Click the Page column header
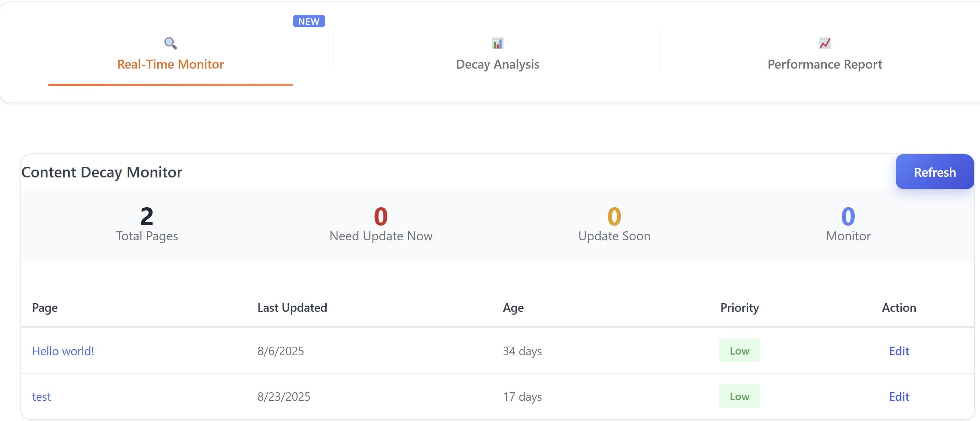980x421 pixels. [x=45, y=307]
